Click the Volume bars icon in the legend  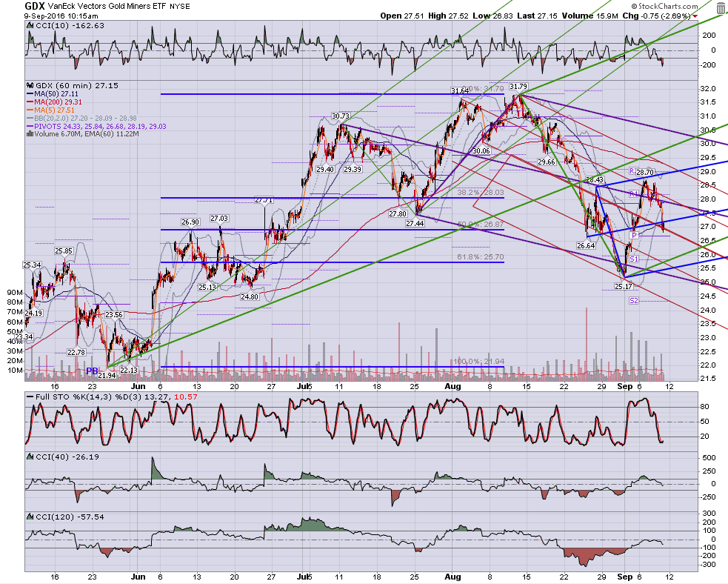pyautogui.click(x=30, y=134)
